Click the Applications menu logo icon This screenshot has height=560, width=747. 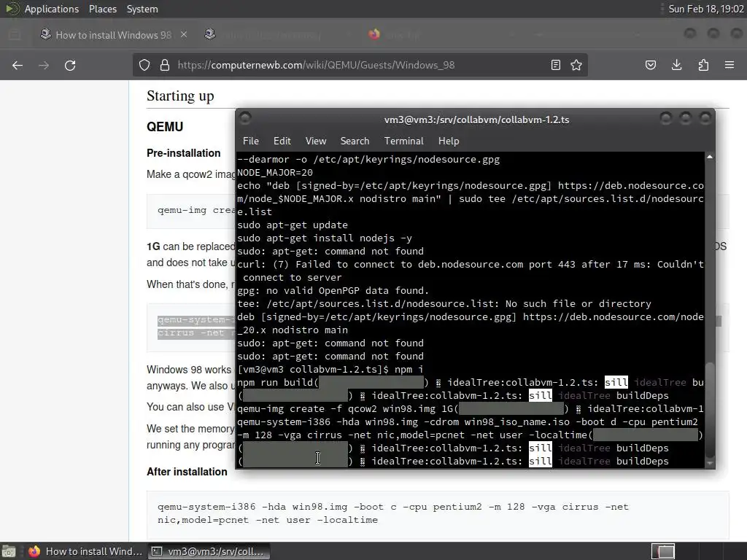pos(12,9)
